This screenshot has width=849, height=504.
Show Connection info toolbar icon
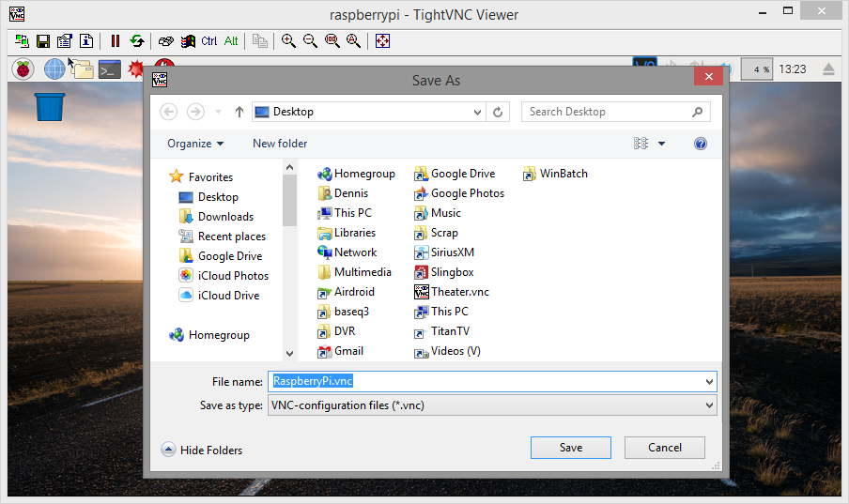coord(86,41)
